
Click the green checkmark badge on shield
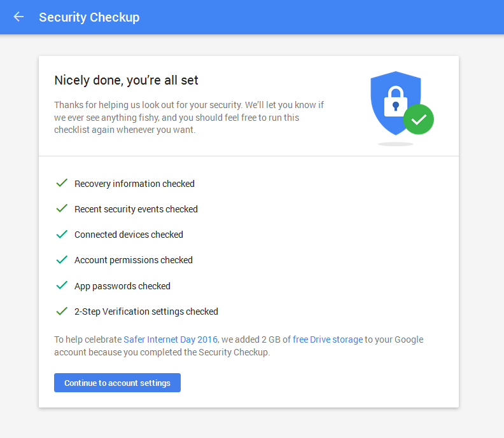418,120
